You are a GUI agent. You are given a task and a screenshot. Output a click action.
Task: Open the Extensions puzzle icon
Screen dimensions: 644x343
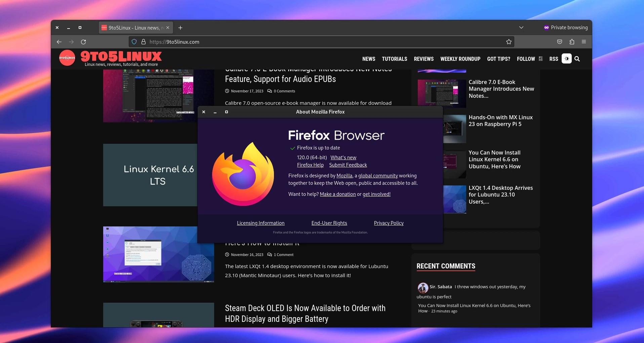pos(572,42)
